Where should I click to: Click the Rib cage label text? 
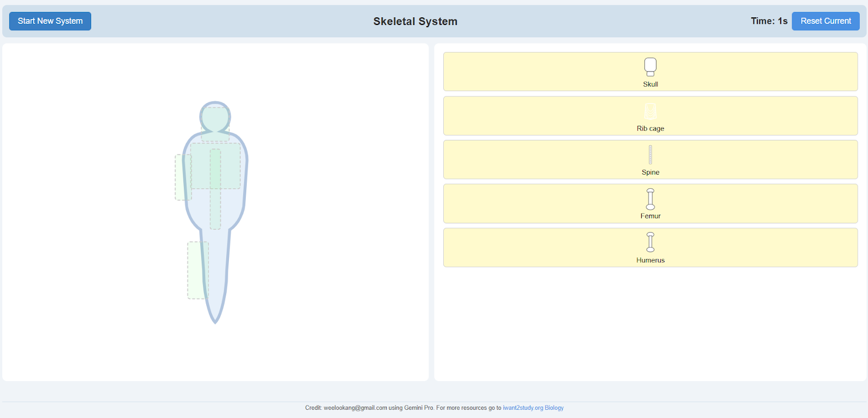pos(650,128)
